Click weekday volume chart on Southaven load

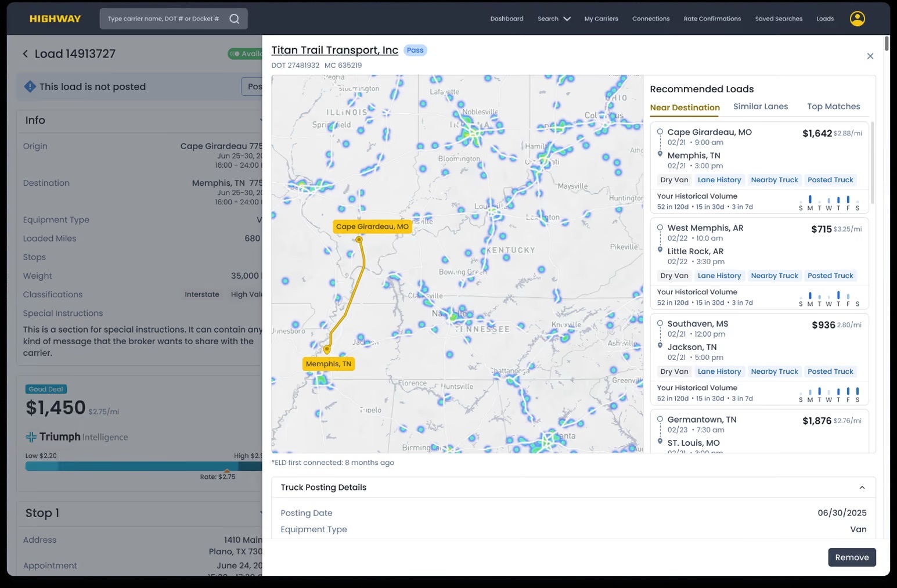click(x=829, y=394)
